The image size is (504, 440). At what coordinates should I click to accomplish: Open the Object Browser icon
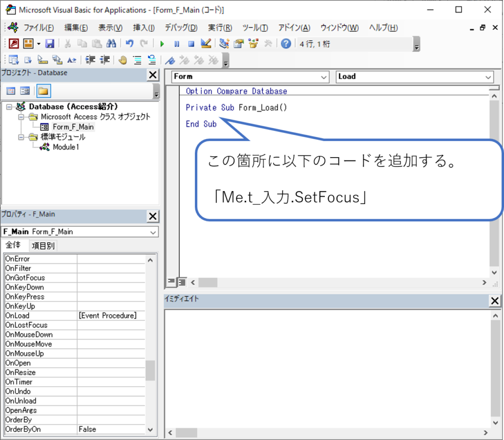click(253, 43)
